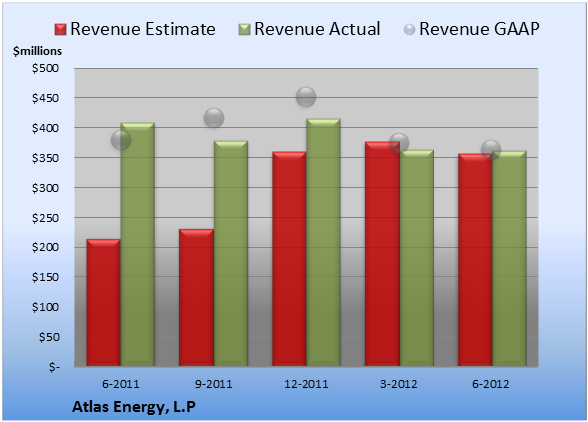Click the '$millions' axis unit label
The height and width of the screenshot is (422, 588).
click(37, 51)
